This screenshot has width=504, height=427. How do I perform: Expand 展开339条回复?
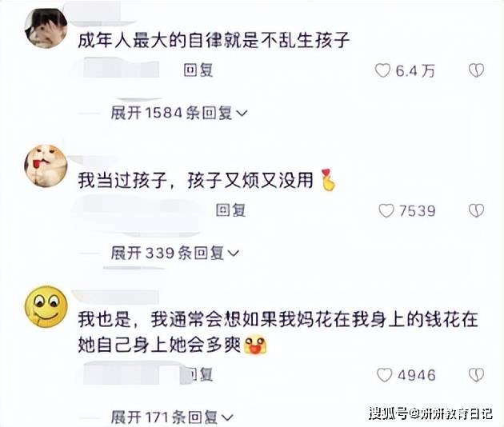click(175, 253)
